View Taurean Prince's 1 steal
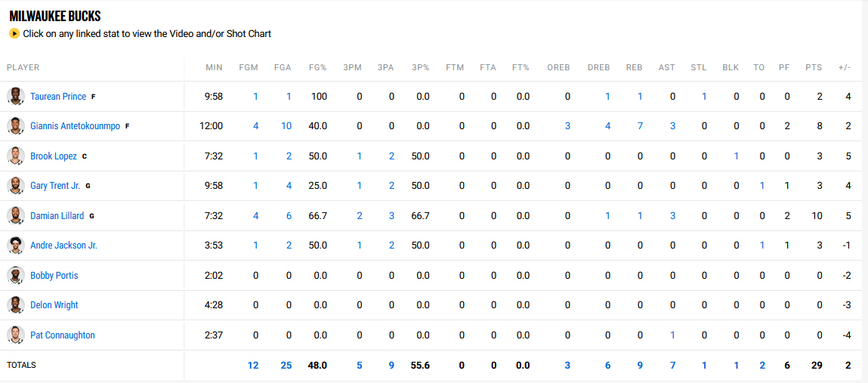 click(x=704, y=97)
